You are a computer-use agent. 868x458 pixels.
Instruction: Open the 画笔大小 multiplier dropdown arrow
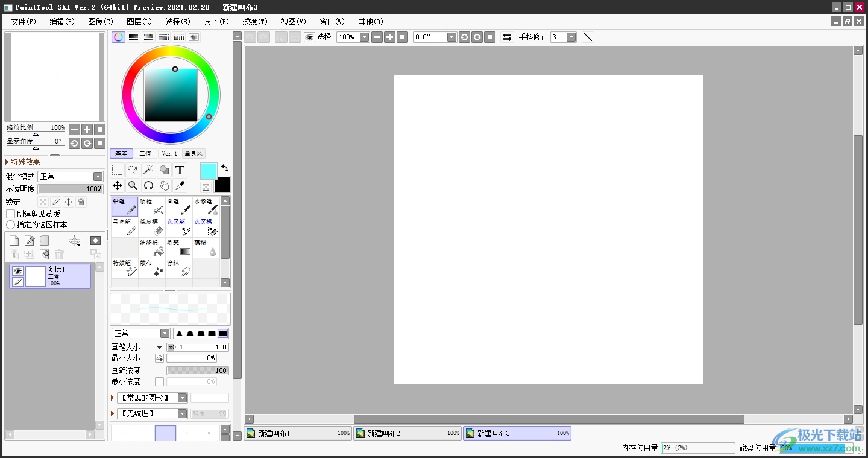coord(159,347)
